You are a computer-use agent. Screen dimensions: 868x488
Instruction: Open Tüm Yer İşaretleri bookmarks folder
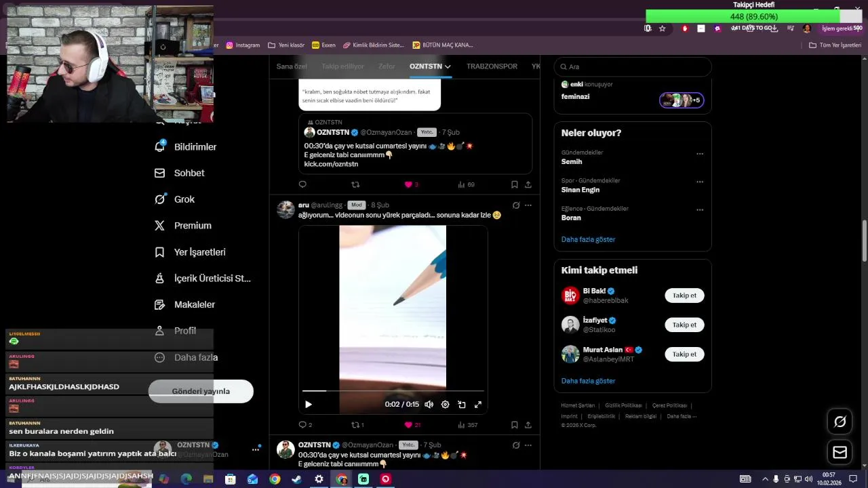click(x=835, y=45)
